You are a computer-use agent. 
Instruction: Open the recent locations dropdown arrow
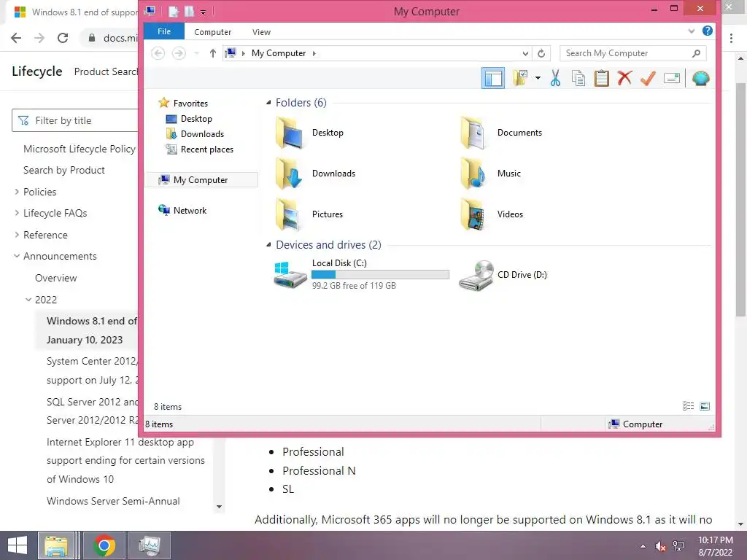pyautogui.click(x=196, y=53)
